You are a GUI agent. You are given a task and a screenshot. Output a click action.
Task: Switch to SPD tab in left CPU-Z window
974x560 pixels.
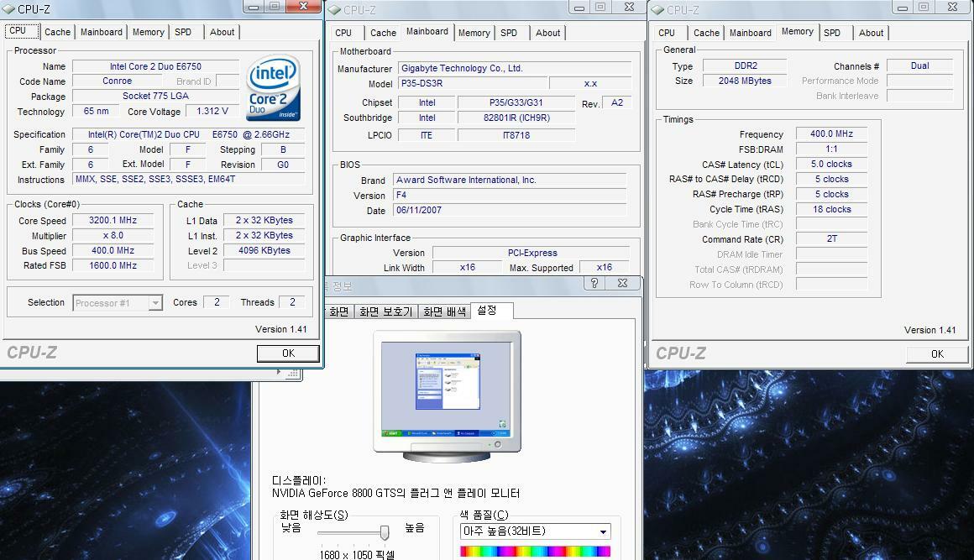click(183, 32)
